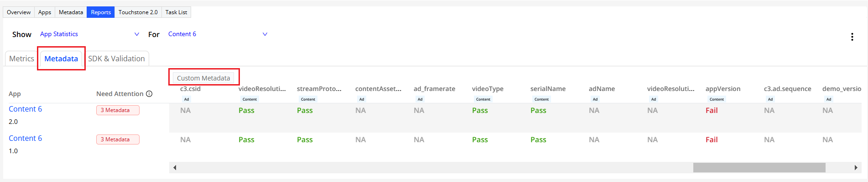Go to the Touchstone 2.0 tab
The height and width of the screenshot is (182, 868).
(x=138, y=12)
